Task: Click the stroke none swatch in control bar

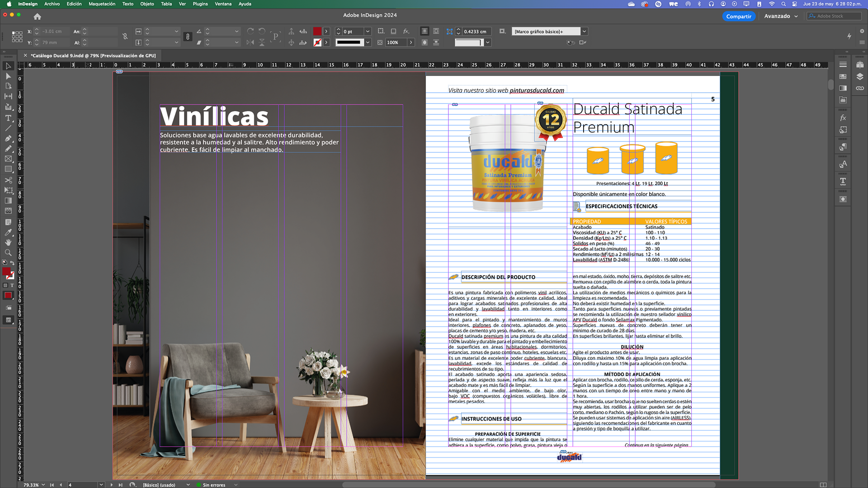Action: pyautogui.click(x=317, y=42)
